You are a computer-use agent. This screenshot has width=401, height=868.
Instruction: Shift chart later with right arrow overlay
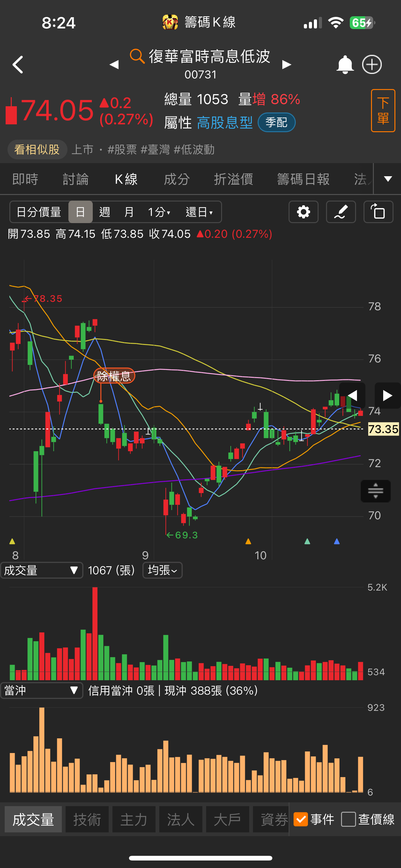388,395
